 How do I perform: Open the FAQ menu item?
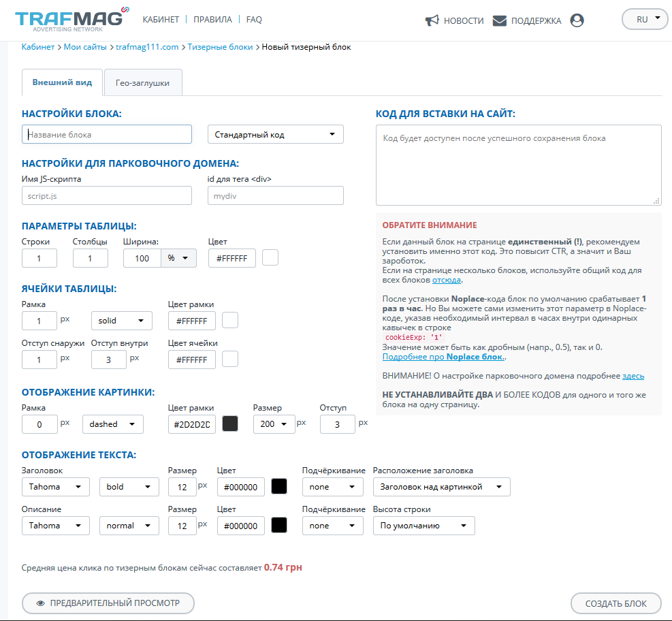pos(254,20)
